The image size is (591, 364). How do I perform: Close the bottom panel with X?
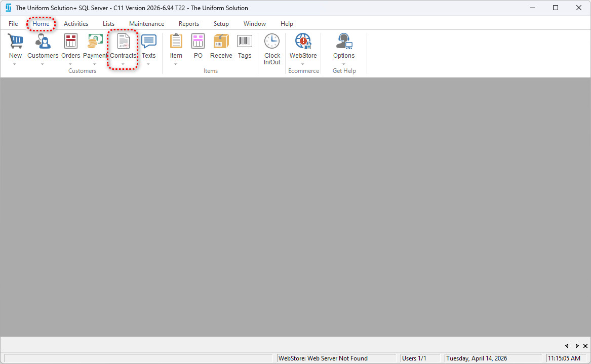(x=585, y=346)
